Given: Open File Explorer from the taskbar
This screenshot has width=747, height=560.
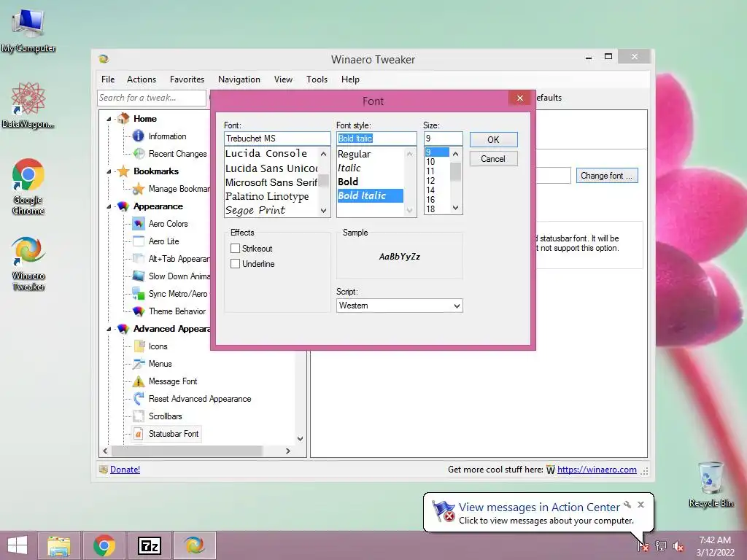Looking at the screenshot, I should point(59,545).
